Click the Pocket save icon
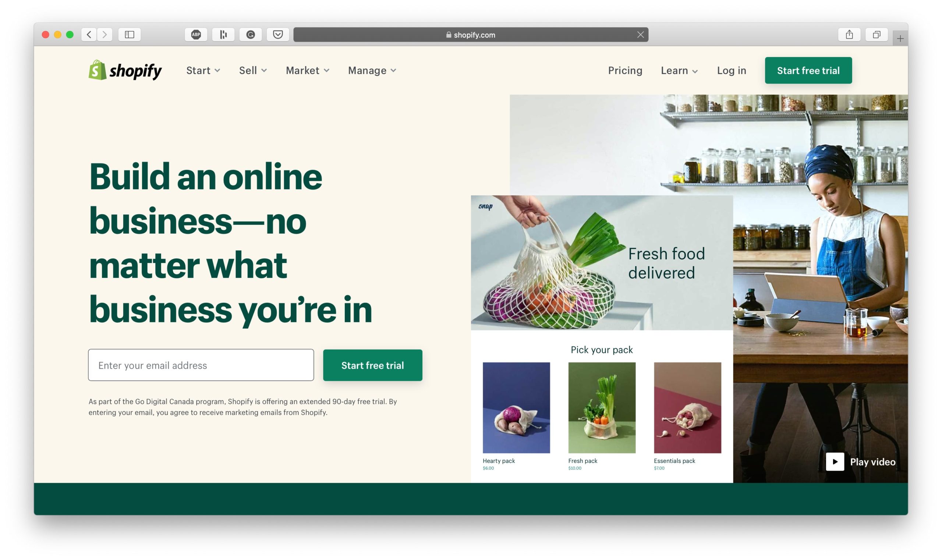Screen dimensions: 942x560 pyautogui.click(x=279, y=35)
